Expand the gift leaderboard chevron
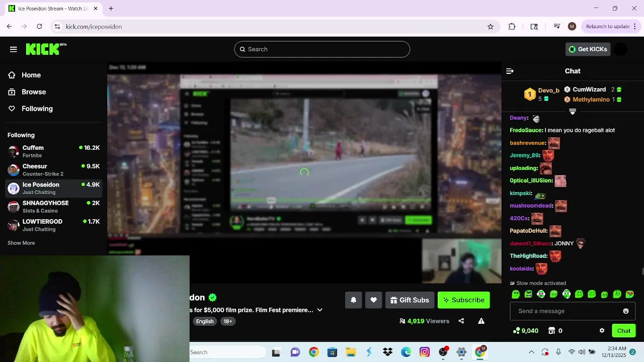Image resolution: width=644 pixels, height=362 pixels. pyautogui.click(x=573, y=112)
